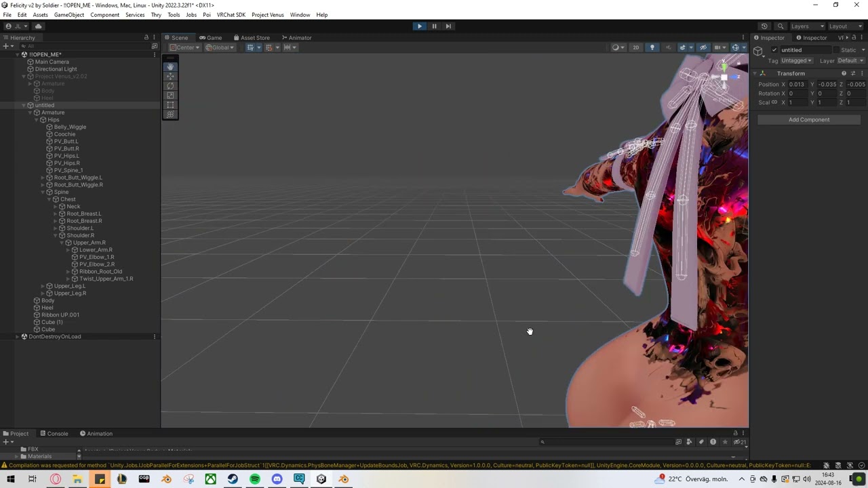This screenshot has width=868, height=488.
Task: Toggle scene audio button
Action: tap(668, 47)
